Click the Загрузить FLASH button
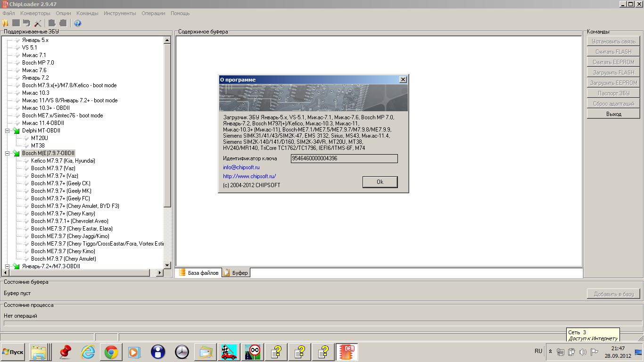Image resolution: width=644 pixels, height=362 pixels. coord(613,73)
